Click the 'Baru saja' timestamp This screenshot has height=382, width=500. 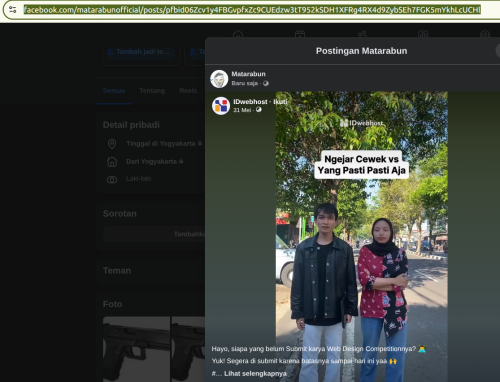click(245, 83)
